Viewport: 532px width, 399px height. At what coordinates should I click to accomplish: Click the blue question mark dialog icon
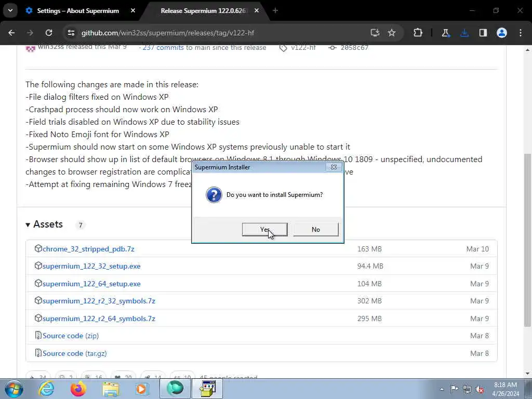(x=214, y=195)
